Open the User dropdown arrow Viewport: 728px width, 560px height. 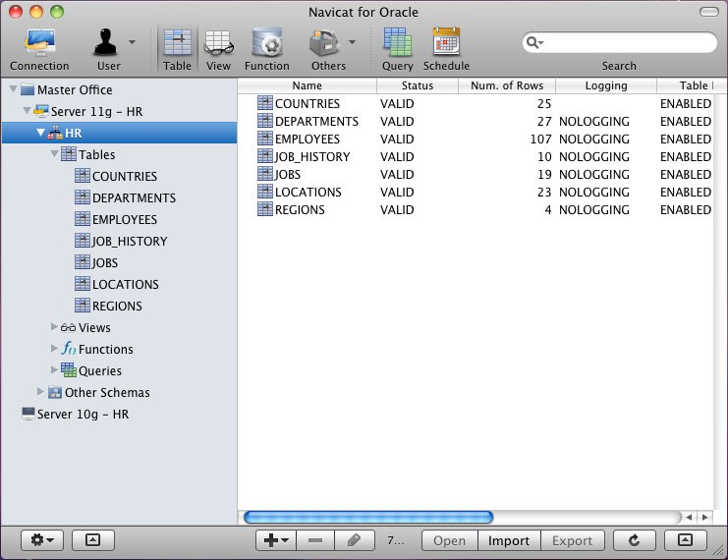[132, 42]
